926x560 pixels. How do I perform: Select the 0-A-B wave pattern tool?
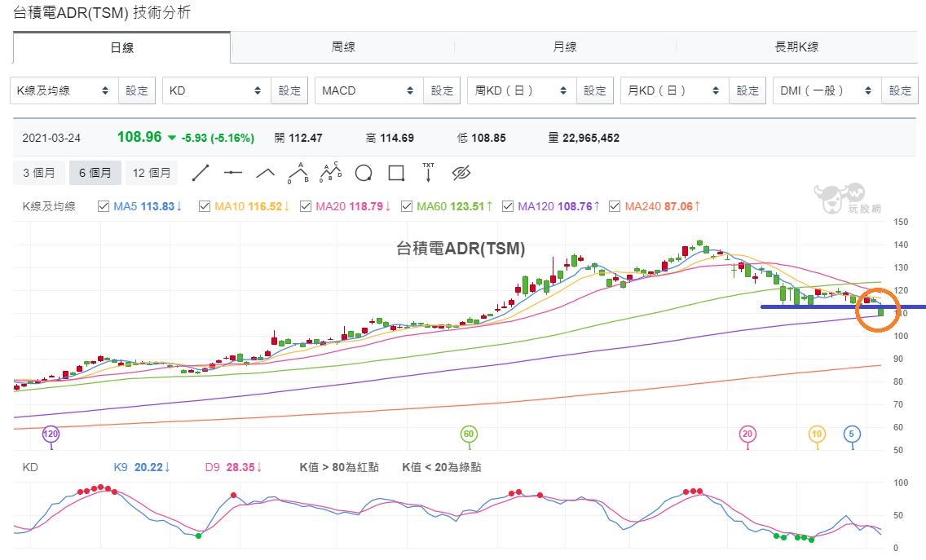[x=298, y=173]
